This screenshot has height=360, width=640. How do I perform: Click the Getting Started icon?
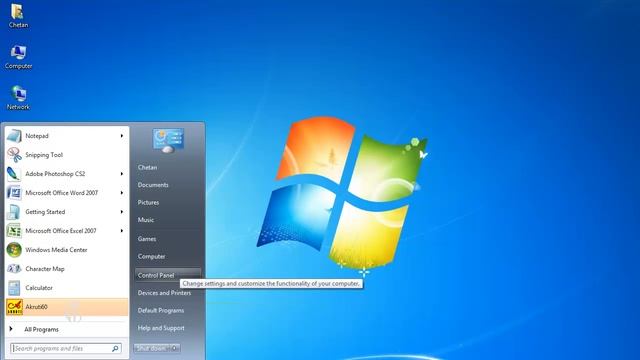click(x=14, y=212)
